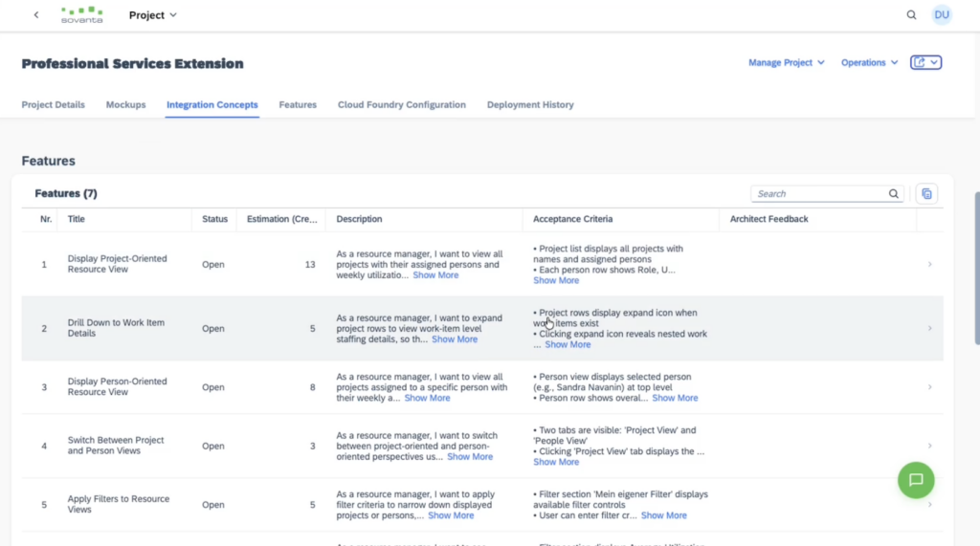Expand the Manage Project menu
This screenshot has width=980, height=546.
click(786, 63)
